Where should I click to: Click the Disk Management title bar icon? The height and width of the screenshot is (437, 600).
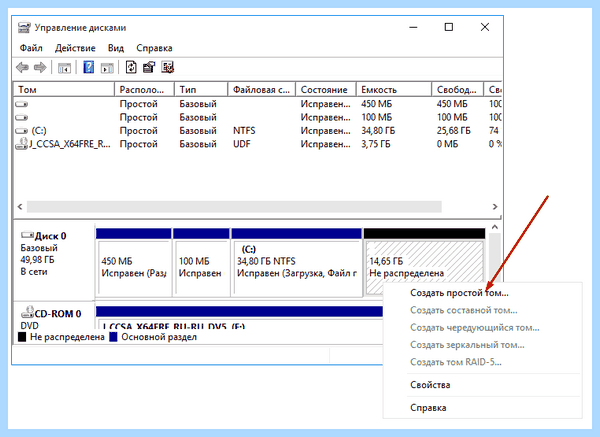pyautogui.click(x=24, y=28)
